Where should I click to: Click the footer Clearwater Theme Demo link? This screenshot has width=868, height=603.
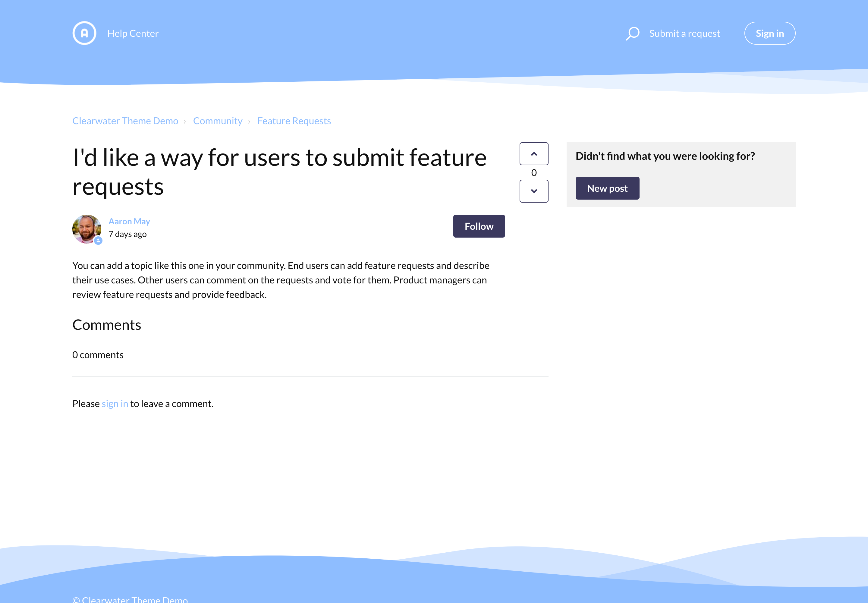point(135,599)
